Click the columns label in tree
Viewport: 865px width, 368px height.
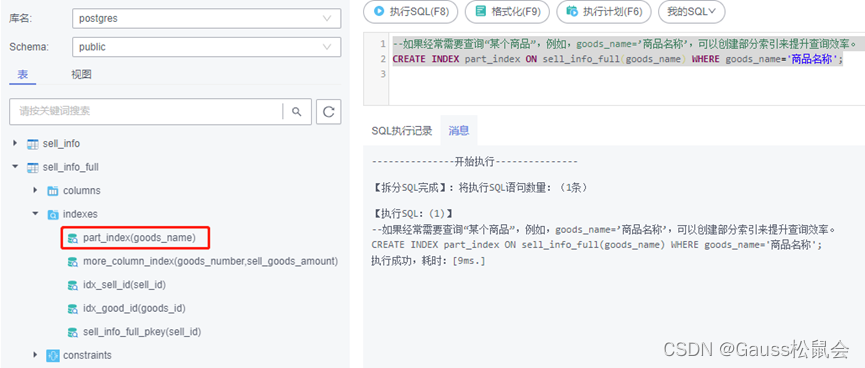[82, 190]
